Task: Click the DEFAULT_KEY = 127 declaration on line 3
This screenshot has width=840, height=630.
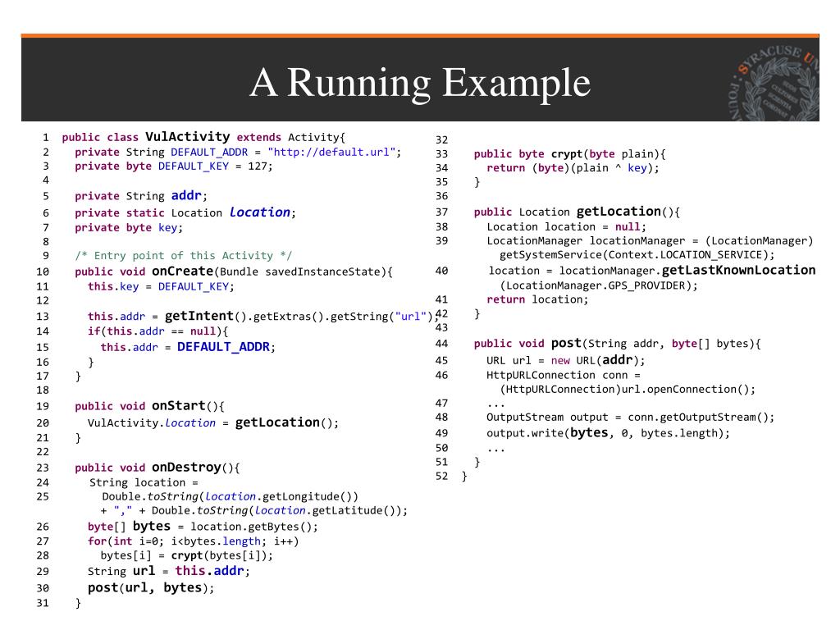Action: (x=174, y=167)
